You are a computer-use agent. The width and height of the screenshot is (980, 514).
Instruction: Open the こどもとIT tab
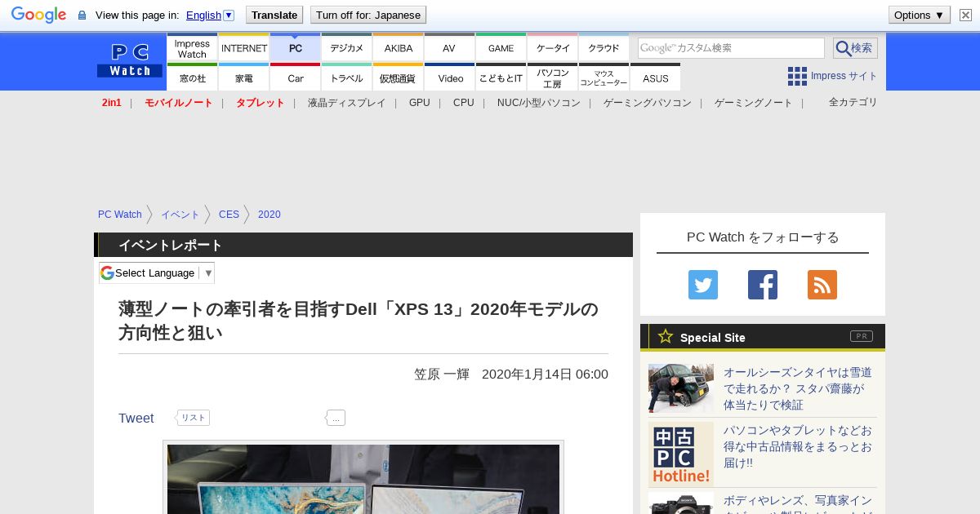point(501,78)
